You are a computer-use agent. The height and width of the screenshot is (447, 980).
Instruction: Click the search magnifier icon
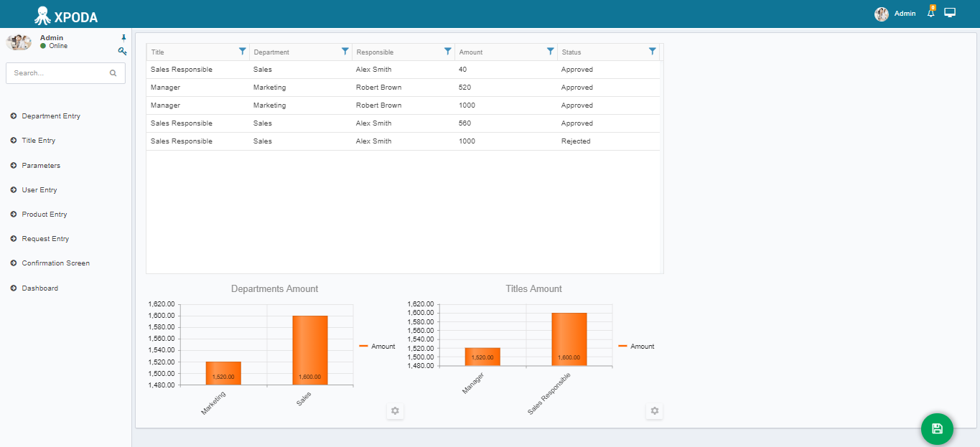click(x=113, y=73)
